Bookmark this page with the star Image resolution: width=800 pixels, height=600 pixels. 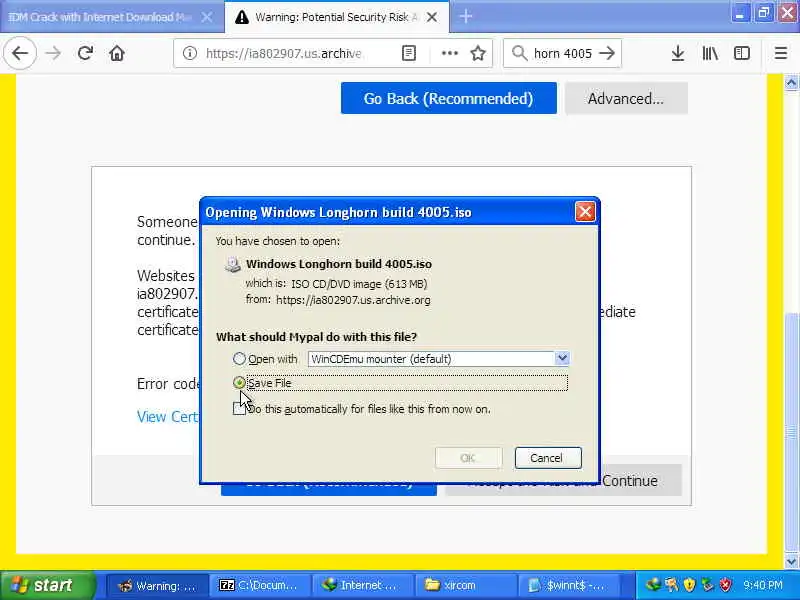478,53
